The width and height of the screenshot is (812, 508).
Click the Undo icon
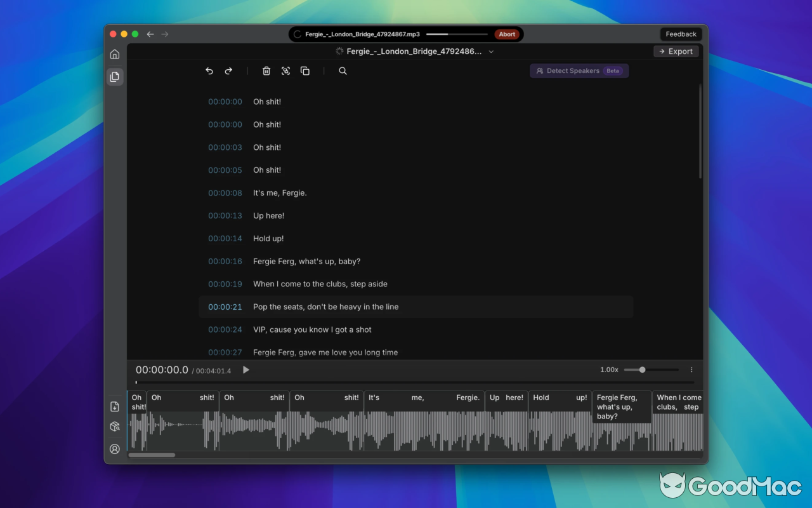click(x=209, y=70)
